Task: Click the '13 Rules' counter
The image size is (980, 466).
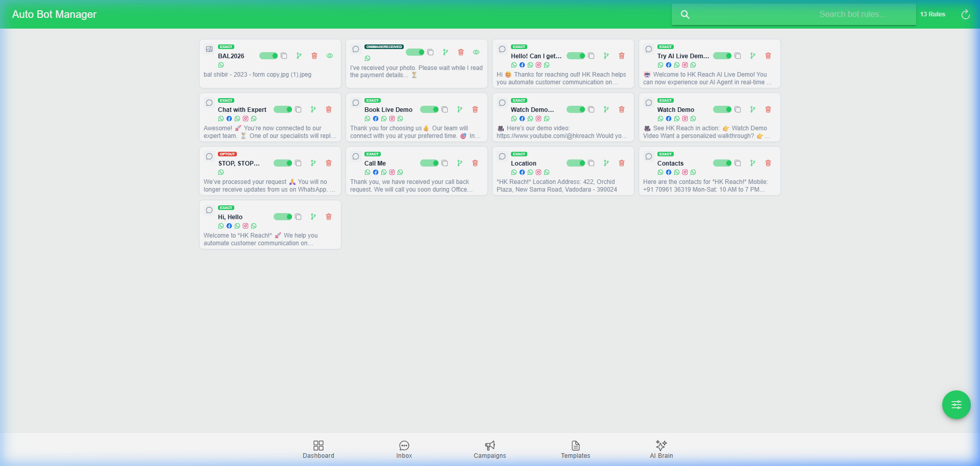Action: (933, 14)
